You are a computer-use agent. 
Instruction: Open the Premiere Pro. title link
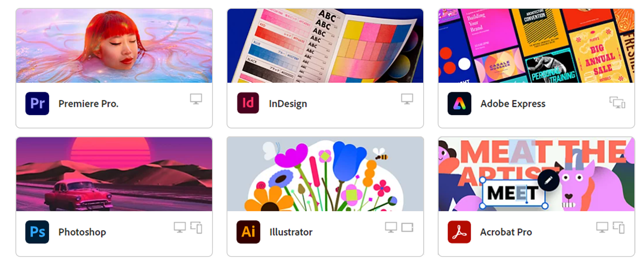coord(88,104)
